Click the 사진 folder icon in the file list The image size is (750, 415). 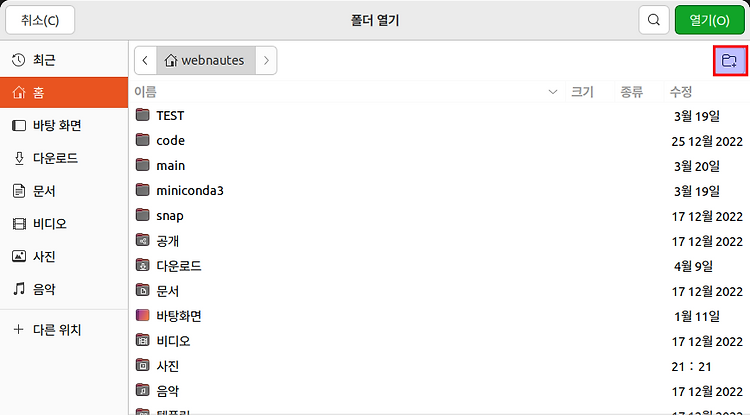pos(143,365)
